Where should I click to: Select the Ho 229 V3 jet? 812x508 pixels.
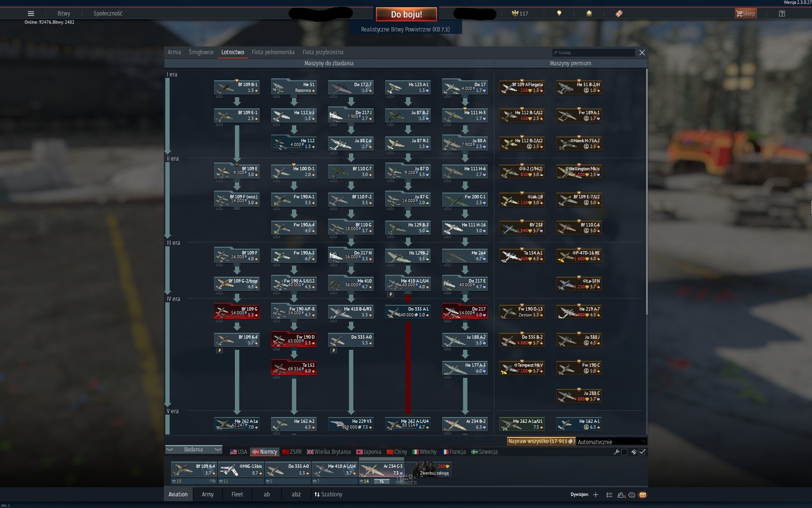351,424
